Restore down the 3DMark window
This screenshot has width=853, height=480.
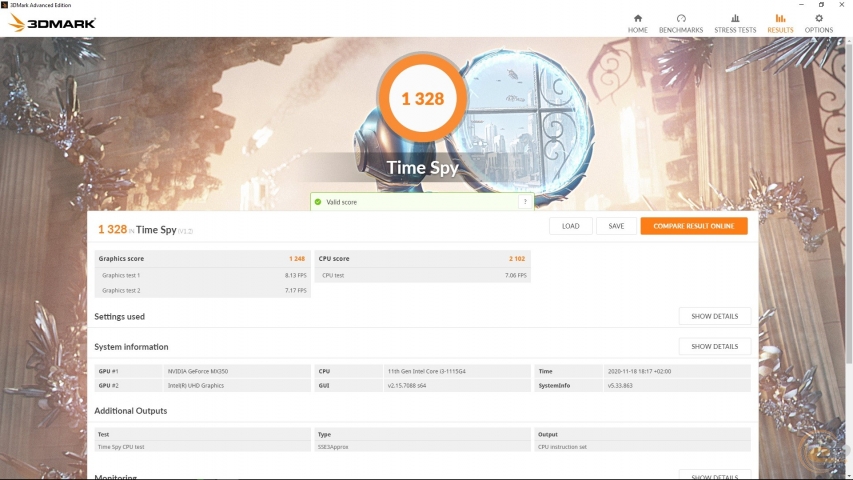(x=821, y=5)
